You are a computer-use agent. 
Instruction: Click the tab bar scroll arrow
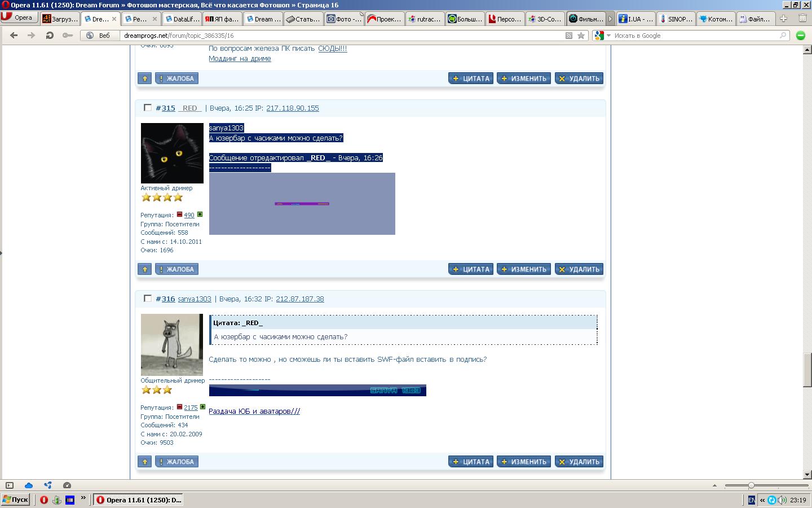[610, 19]
